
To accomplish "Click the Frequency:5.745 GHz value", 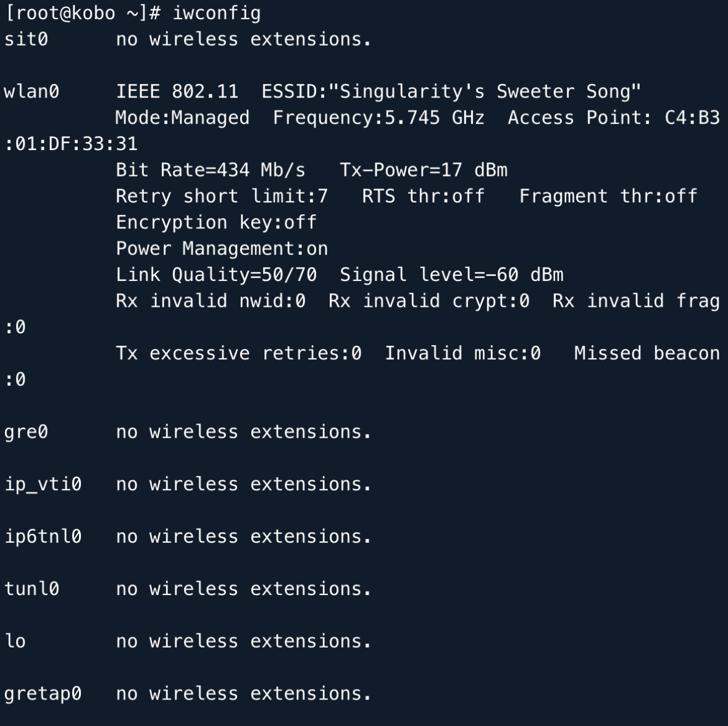I will pyautogui.click(x=379, y=118).
